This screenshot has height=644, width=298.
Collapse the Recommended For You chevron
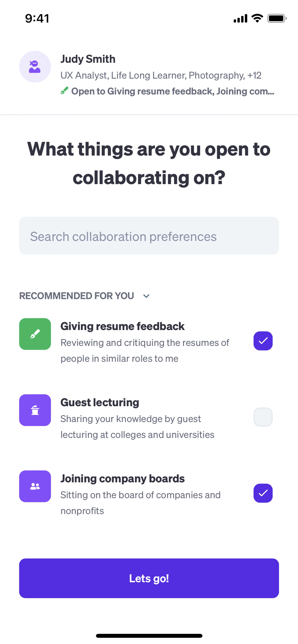coord(146,296)
